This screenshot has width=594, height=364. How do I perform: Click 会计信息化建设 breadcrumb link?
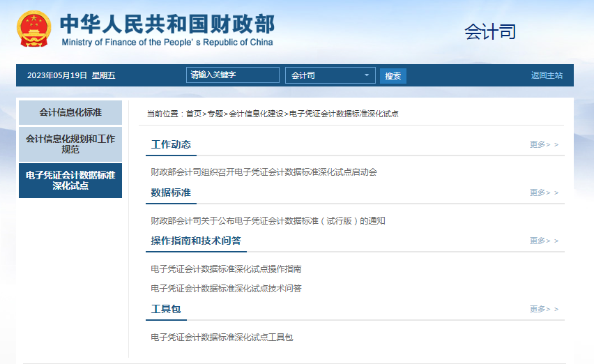click(256, 114)
